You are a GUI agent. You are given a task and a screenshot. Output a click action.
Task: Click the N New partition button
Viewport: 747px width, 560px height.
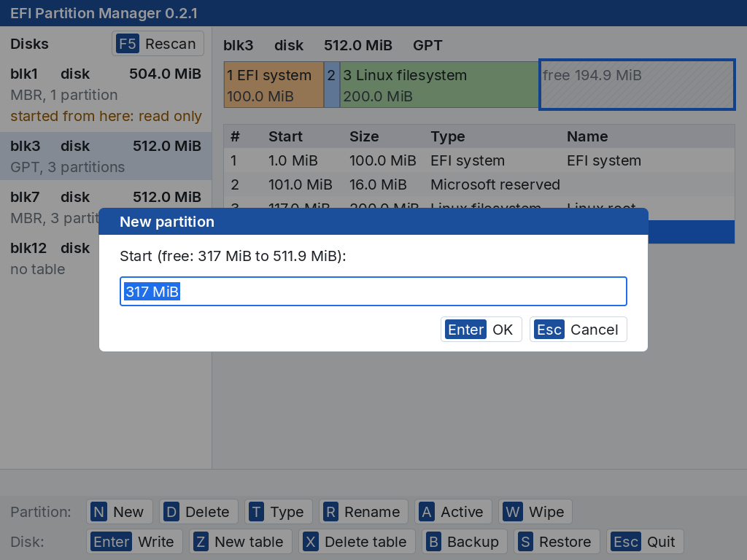tap(120, 512)
